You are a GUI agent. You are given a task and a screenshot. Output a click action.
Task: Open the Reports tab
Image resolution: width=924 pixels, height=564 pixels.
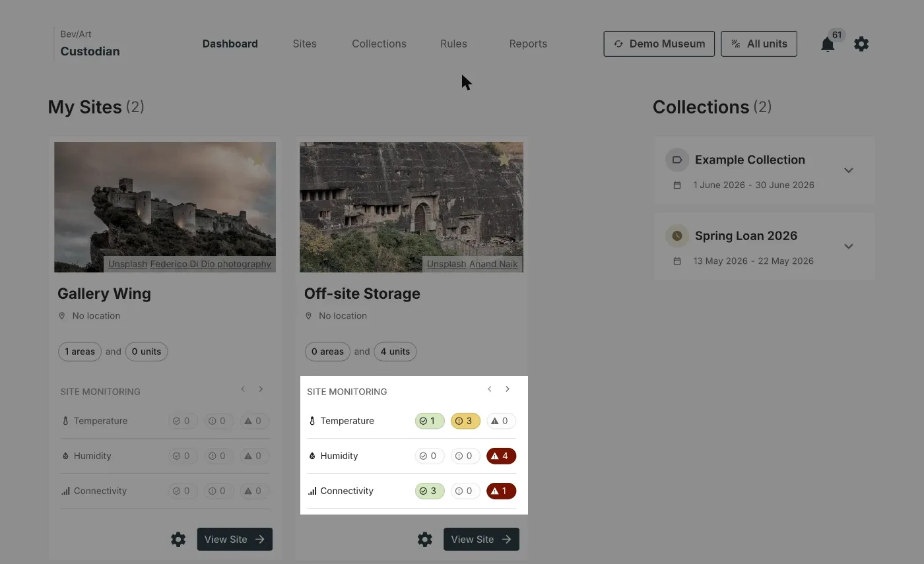528,44
